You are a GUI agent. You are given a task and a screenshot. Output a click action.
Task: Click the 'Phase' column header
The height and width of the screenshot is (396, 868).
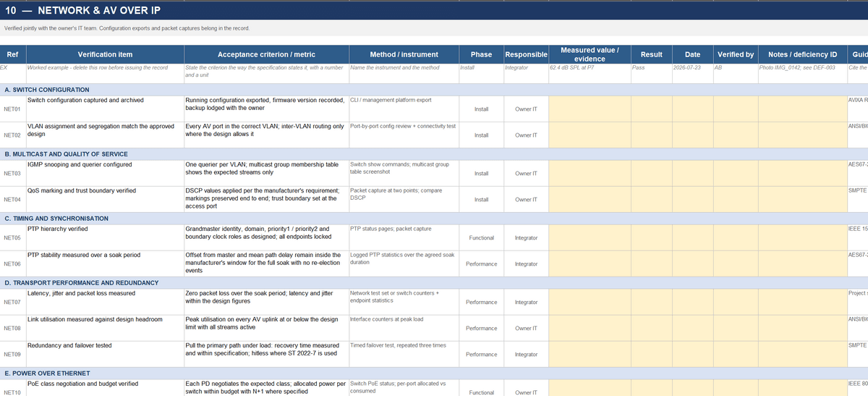pyautogui.click(x=481, y=54)
